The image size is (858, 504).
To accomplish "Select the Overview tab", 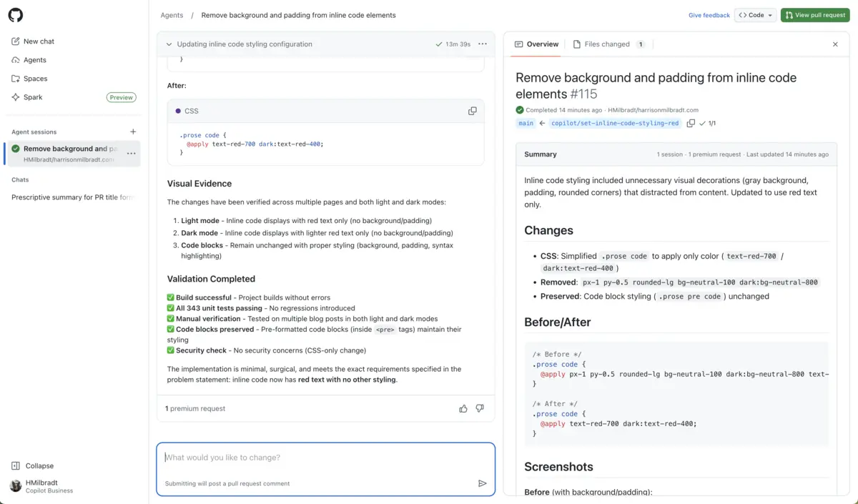I will coord(536,44).
